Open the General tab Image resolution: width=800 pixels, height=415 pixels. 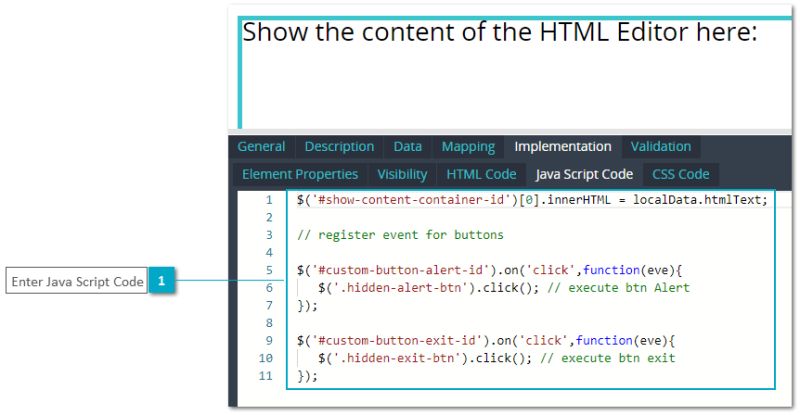point(261,147)
